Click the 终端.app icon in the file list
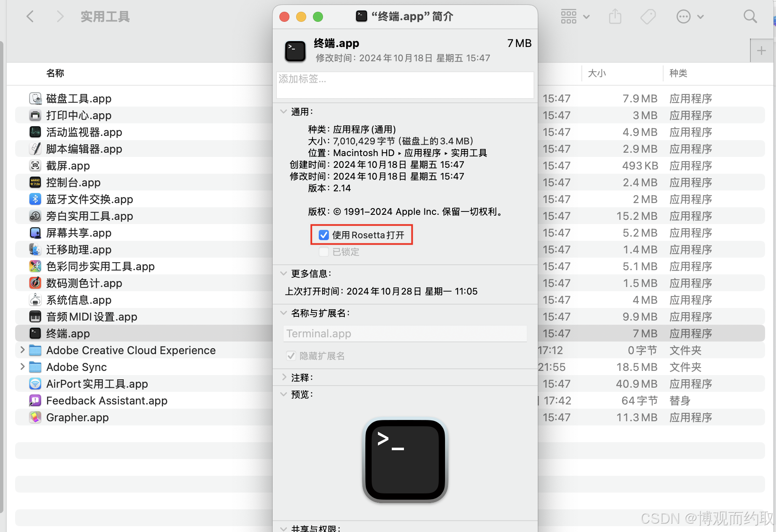 point(35,334)
